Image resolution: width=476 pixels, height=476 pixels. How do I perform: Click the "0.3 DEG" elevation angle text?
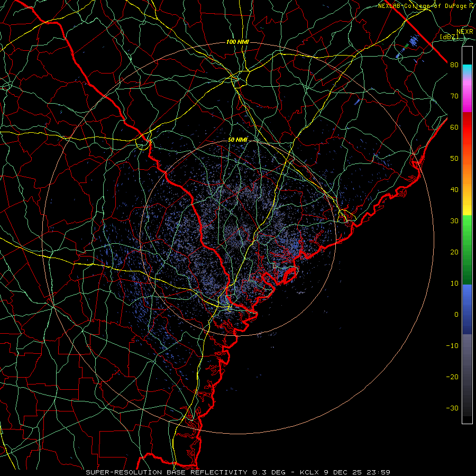click(269, 472)
